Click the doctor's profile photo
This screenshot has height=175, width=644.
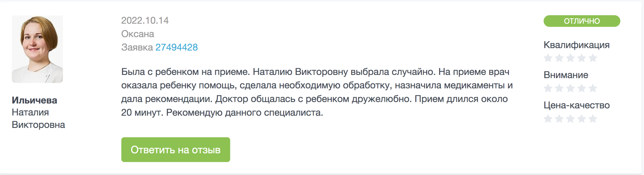pyautogui.click(x=37, y=49)
